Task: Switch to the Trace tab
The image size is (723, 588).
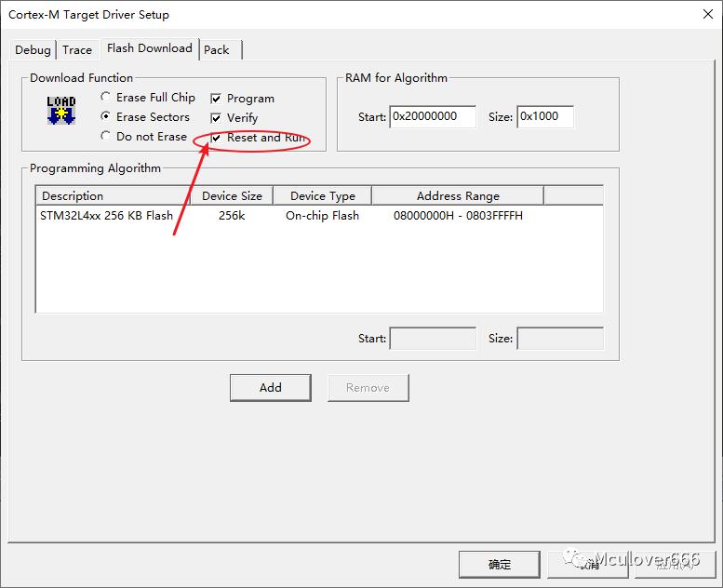Action: 77,50
